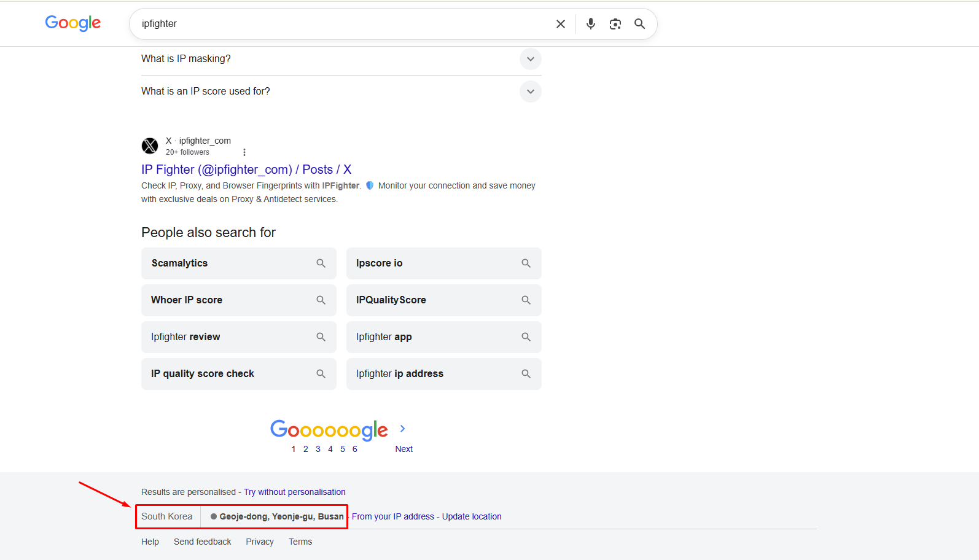Click magnifier icon on IPQualityScore suggestion
The width and height of the screenshot is (979, 560).
526,300
